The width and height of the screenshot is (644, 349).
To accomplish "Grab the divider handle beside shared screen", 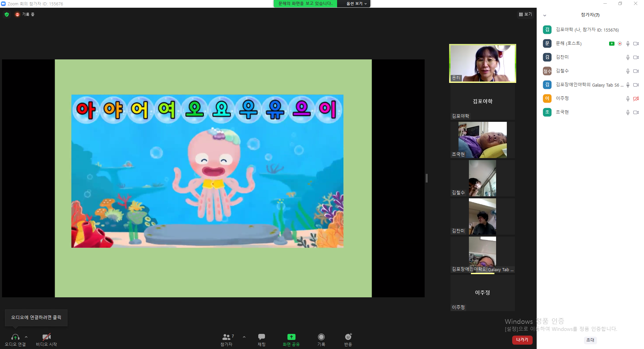I will tap(427, 178).
